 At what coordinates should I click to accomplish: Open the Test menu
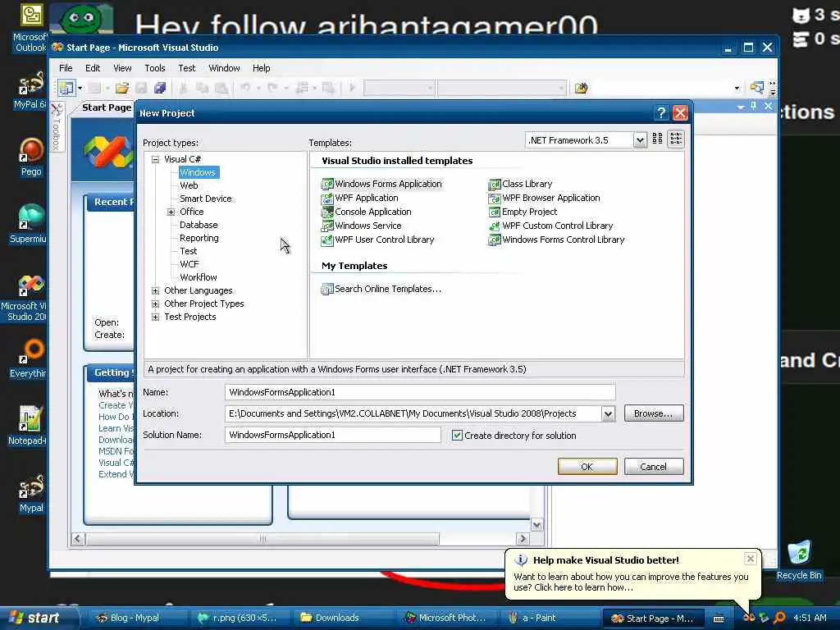pos(187,68)
